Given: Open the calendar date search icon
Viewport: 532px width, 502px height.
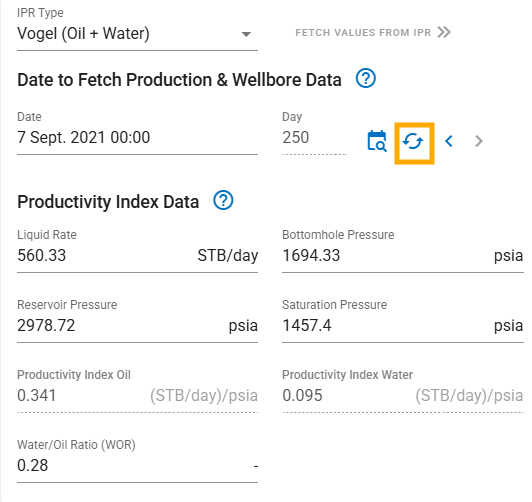Looking at the screenshot, I should 377,141.
